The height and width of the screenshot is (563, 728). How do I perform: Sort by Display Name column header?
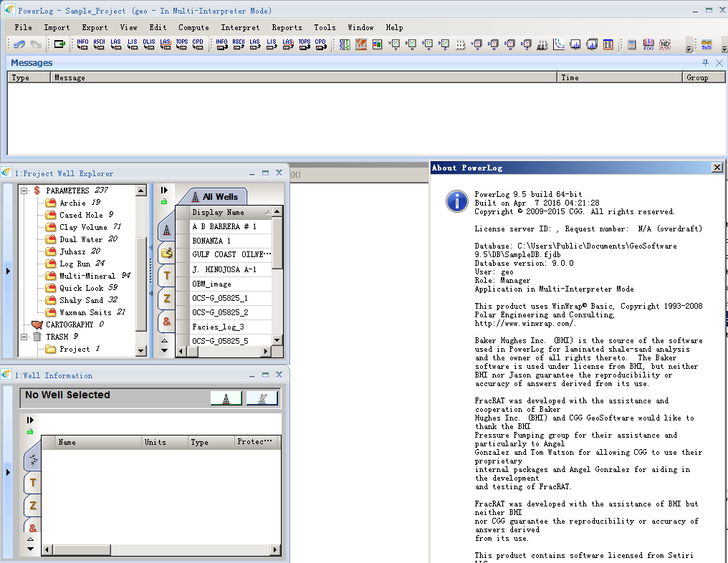[229, 212]
